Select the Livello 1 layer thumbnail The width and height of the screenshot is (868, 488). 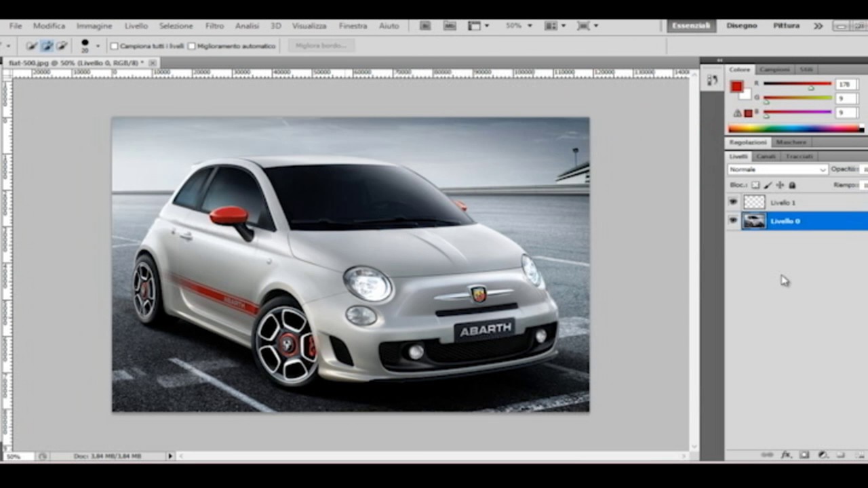754,202
